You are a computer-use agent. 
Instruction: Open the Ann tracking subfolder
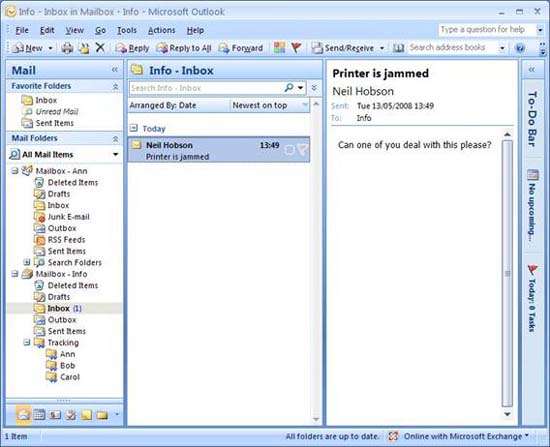pos(67,354)
